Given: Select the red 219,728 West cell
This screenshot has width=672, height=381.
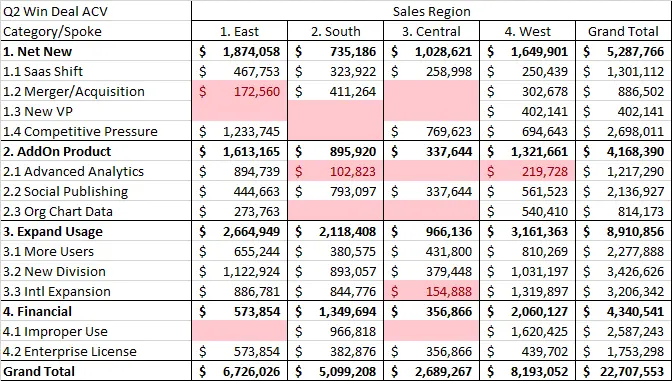Looking at the screenshot, I should (528, 171).
